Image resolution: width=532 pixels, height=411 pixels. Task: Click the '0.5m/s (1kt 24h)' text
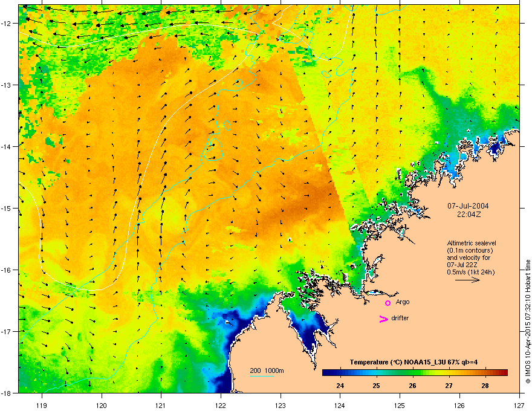coord(471,272)
